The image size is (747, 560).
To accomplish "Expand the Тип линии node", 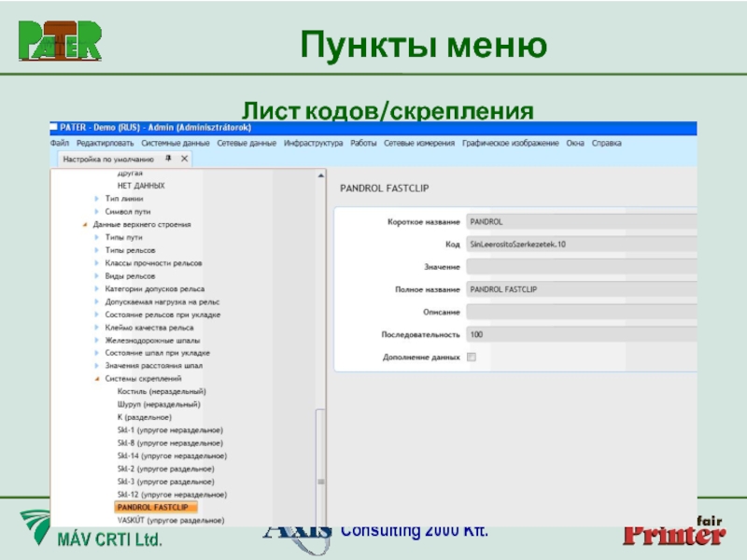I will pyautogui.click(x=97, y=199).
